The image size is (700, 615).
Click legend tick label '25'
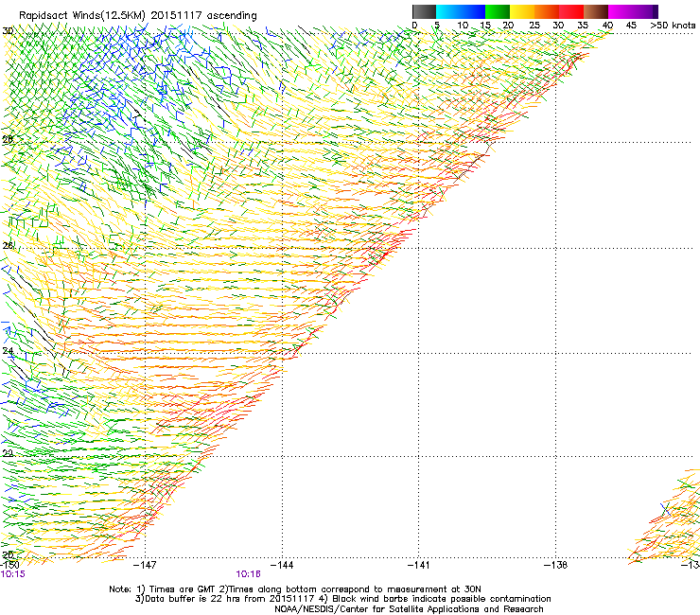[534, 26]
